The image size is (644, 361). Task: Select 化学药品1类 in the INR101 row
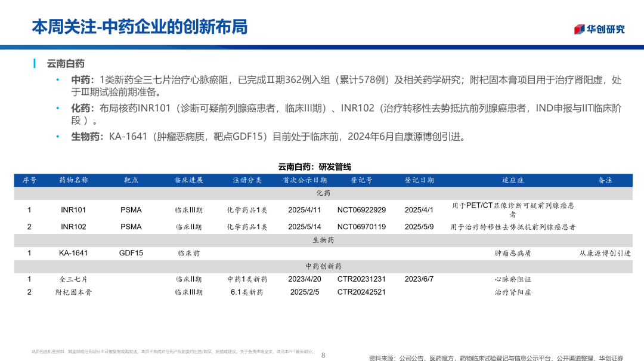(247, 210)
